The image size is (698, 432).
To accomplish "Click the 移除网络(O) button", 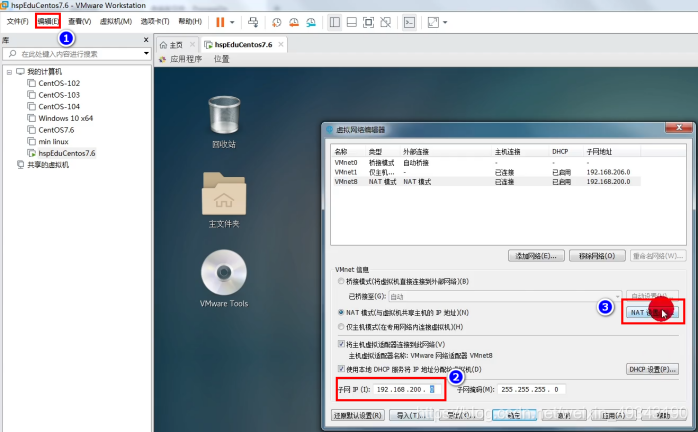I will tap(597, 256).
